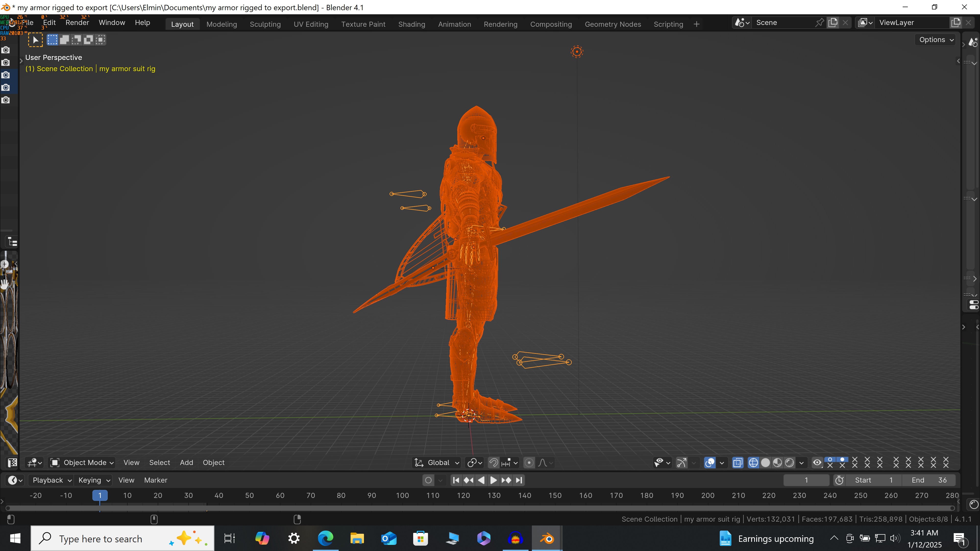The image size is (980, 551).
Task: Pin the Scene to the workspace
Action: click(819, 22)
